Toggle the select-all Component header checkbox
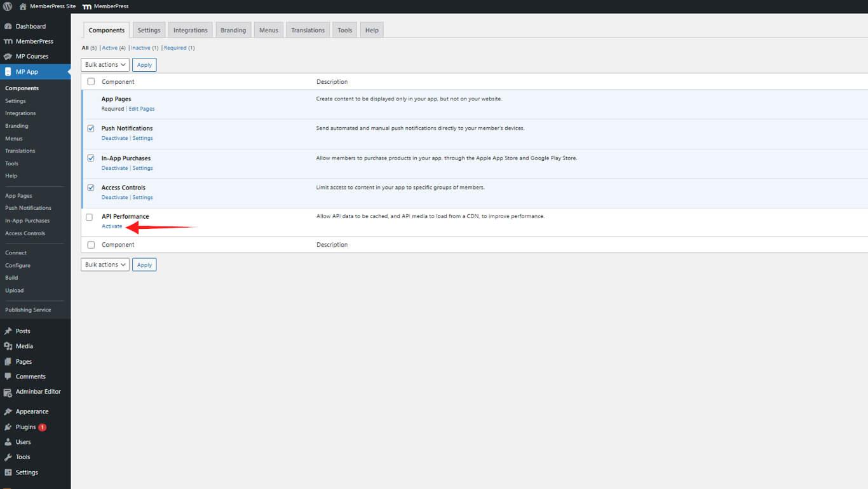The image size is (868, 489). pos(90,81)
